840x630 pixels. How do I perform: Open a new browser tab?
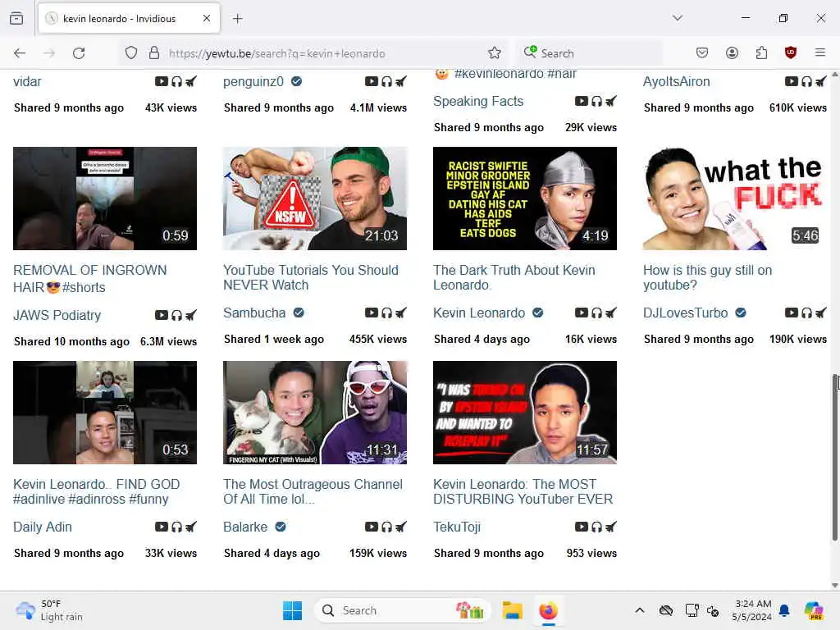click(x=238, y=19)
